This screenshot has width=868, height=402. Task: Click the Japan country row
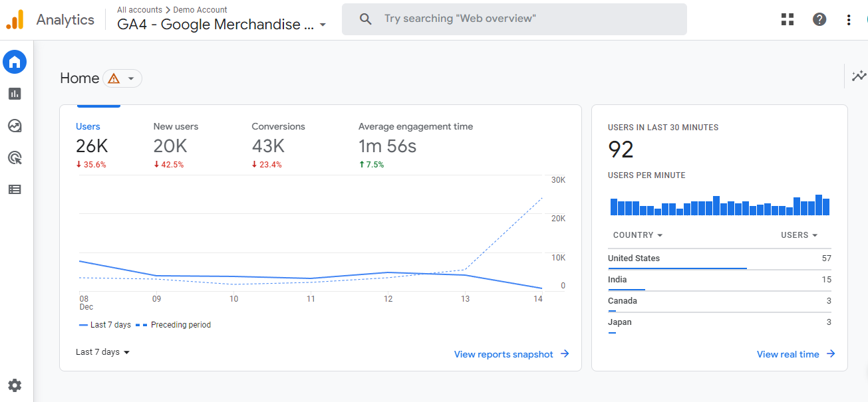pyautogui.click(x=720, y=322)
